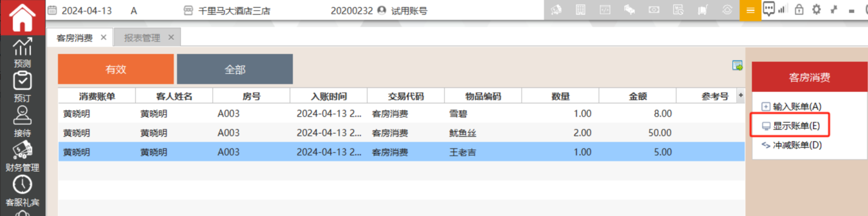The width and height of the screenshot is (868, 216).
Task: Show only valid records with 有效 button
Action: click(x=116, y=69)
